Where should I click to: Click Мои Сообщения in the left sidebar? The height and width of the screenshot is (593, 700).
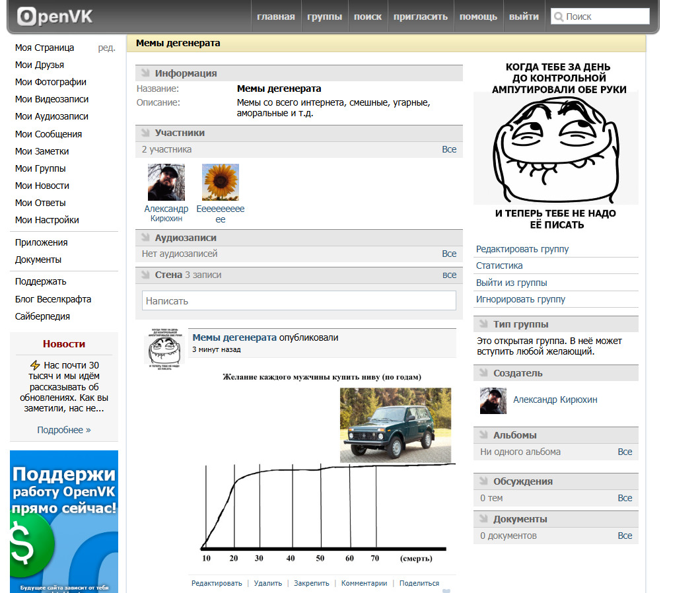[48, 134]
